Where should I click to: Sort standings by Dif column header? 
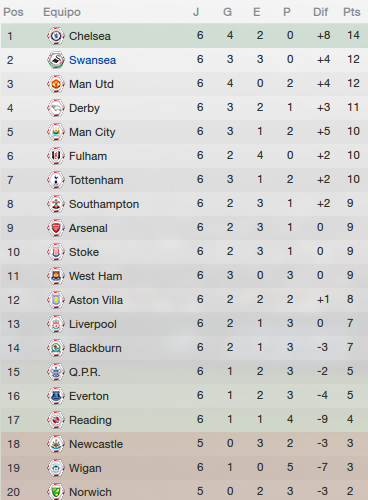pos(320,12)
